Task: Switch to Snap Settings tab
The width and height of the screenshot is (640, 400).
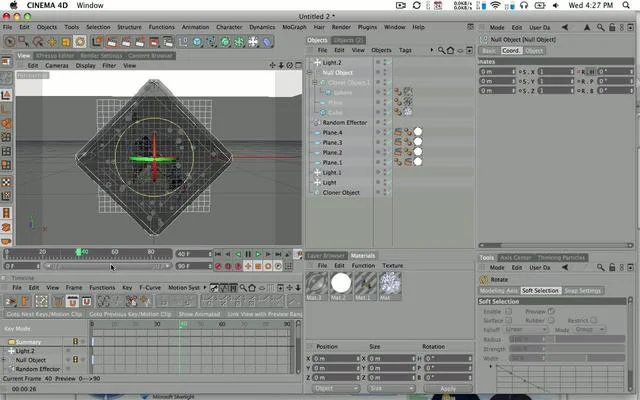Action: [582, 291]
